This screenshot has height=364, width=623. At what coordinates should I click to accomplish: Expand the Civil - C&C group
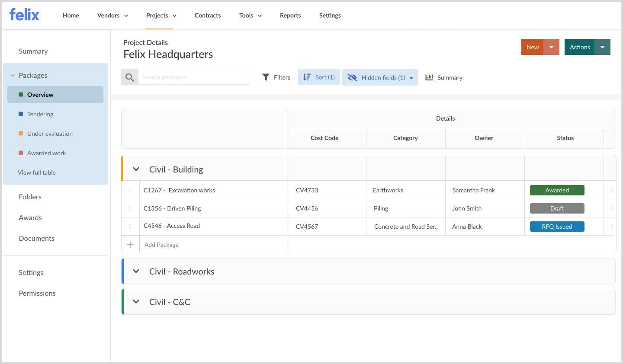pos(136,301)
